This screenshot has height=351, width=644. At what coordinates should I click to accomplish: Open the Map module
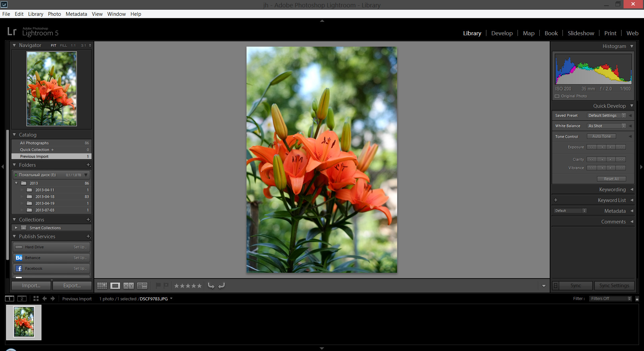click(x=529, y=33)
